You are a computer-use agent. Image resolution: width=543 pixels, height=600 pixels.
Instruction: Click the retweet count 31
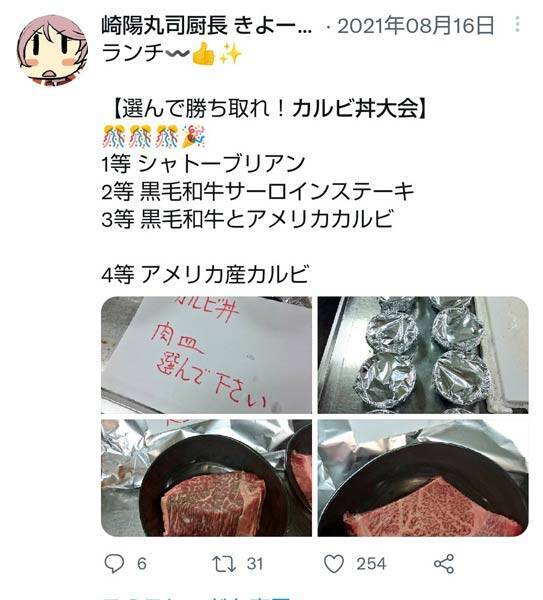(x=255, y=564)
